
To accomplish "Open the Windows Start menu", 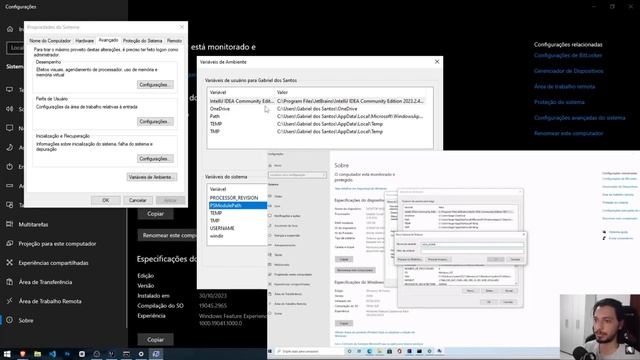I will tap(7, 353).
